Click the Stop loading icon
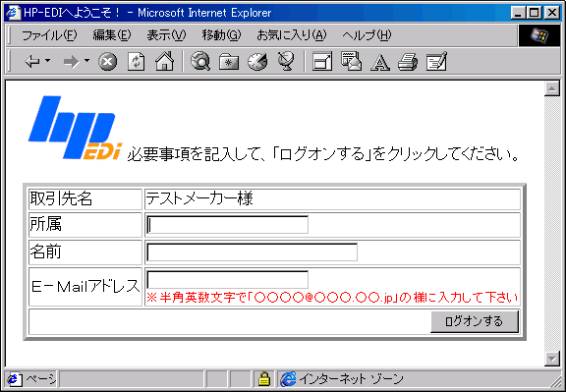 (x=108, y=61)
